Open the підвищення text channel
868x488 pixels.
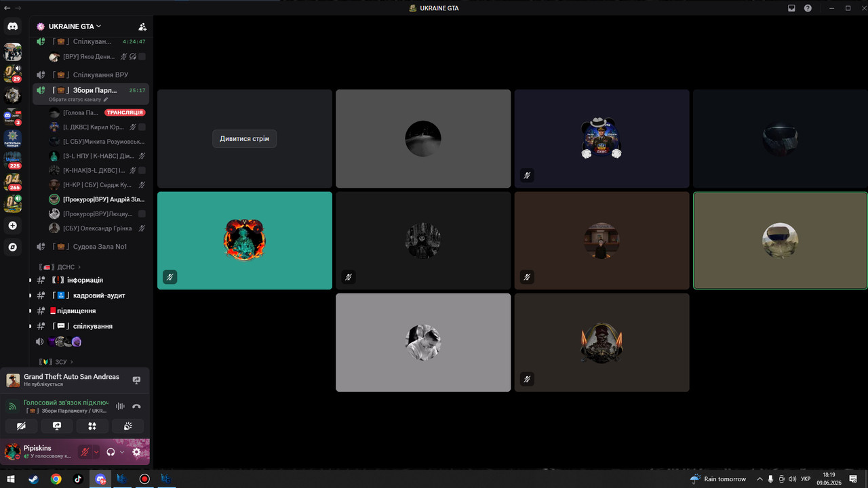pos(91,310)
